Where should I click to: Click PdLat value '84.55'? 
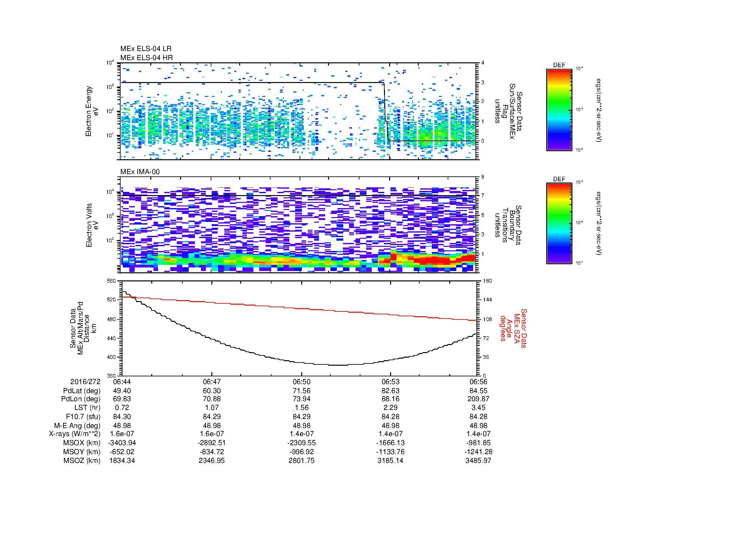click(479, 391)
